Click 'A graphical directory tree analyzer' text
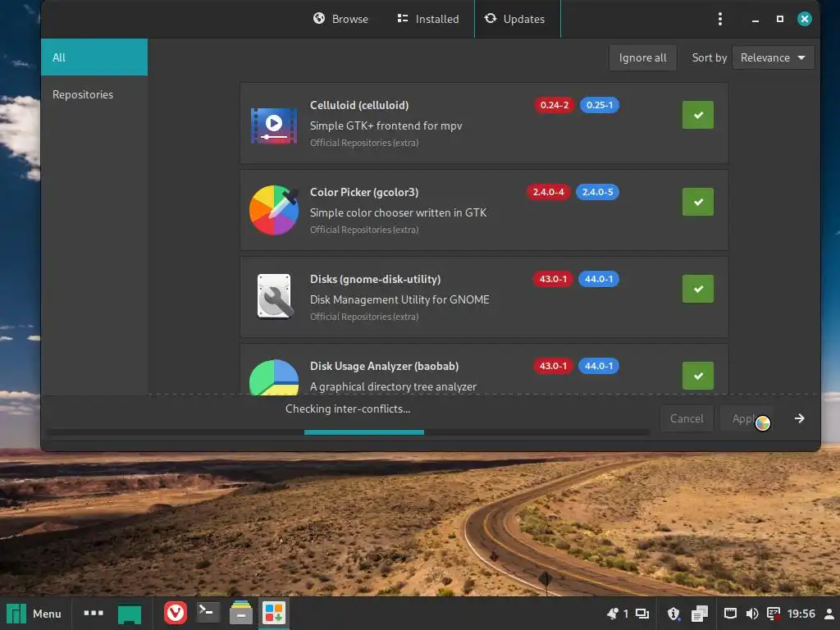Screen dimensions: 840x630 click(393, 387)
